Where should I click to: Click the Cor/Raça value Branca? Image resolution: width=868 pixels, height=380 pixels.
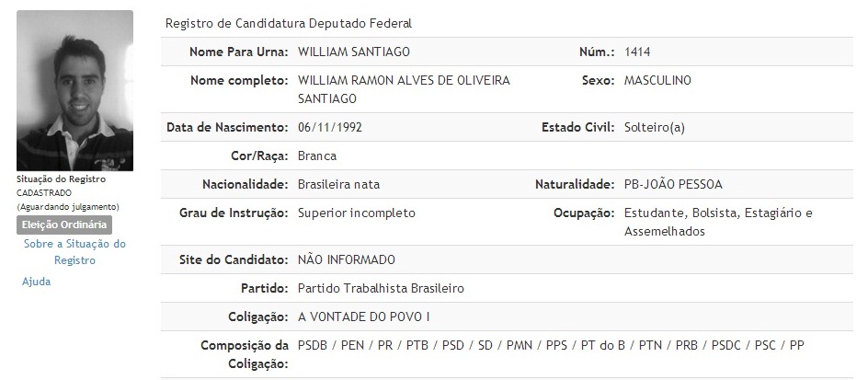click(x=317, y=155)
